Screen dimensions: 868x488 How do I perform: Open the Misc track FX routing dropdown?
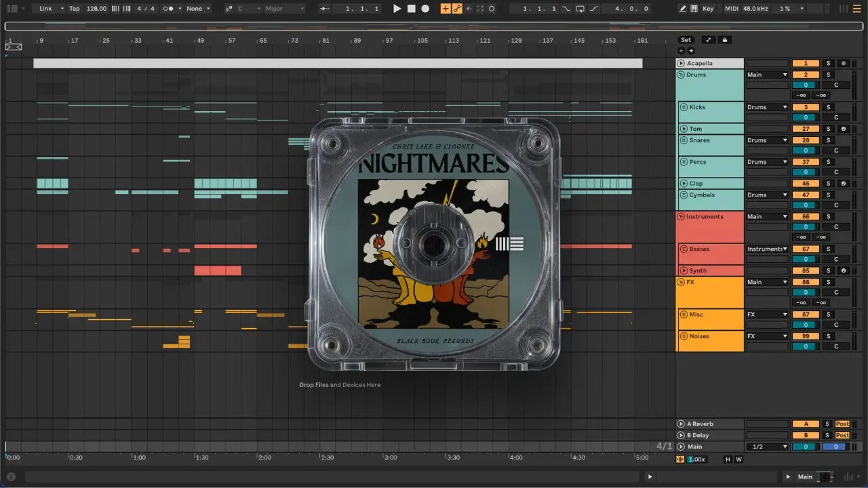click(x=768, y=314)
